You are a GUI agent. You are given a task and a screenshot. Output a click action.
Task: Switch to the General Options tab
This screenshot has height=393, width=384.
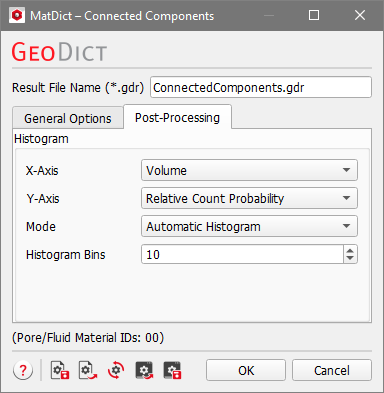68,118
